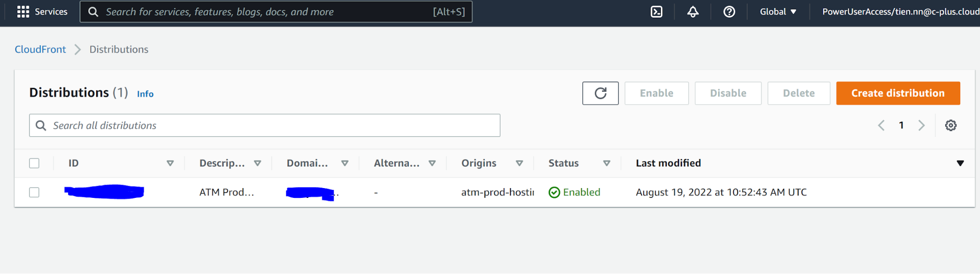Image resolution: width=980 pixels, height=274 pixels.
Task: Sort by the ID column arrow
Action: coord(170,163)
